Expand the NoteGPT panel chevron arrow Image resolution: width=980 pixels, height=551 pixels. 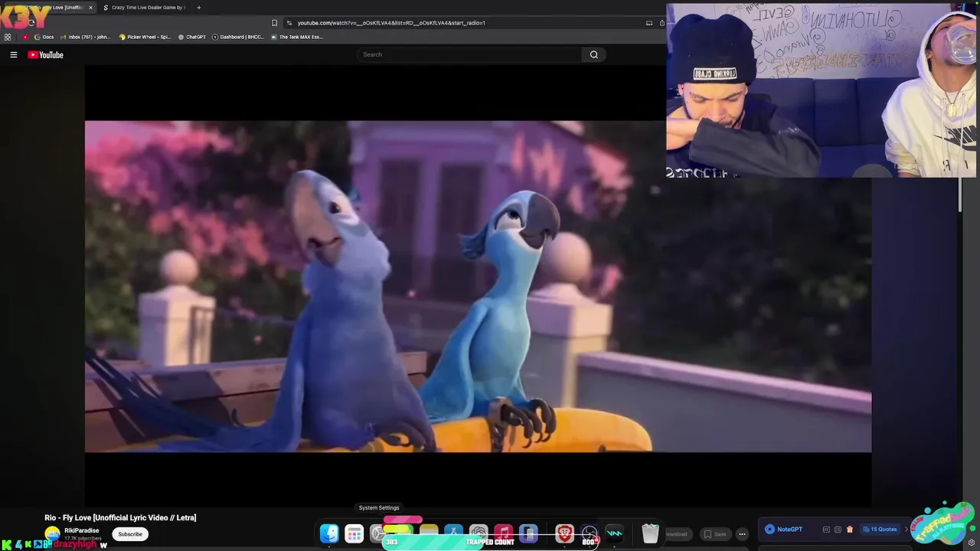(x=906, y=530)
